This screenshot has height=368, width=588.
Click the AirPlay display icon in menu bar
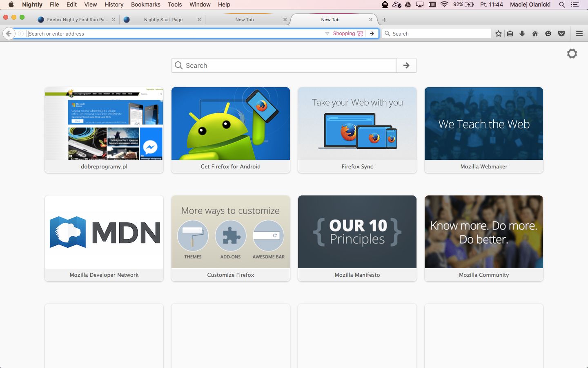tap(420, 4)
